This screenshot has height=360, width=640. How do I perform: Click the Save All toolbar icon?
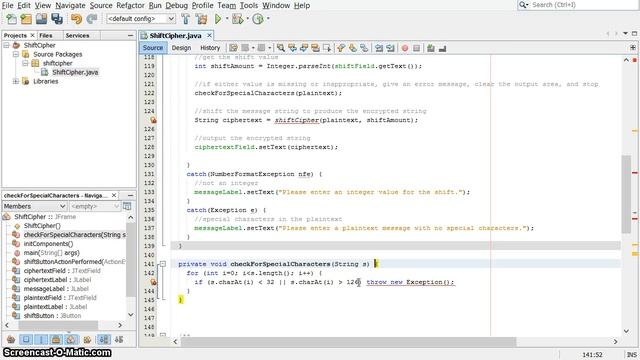point(57,19)
